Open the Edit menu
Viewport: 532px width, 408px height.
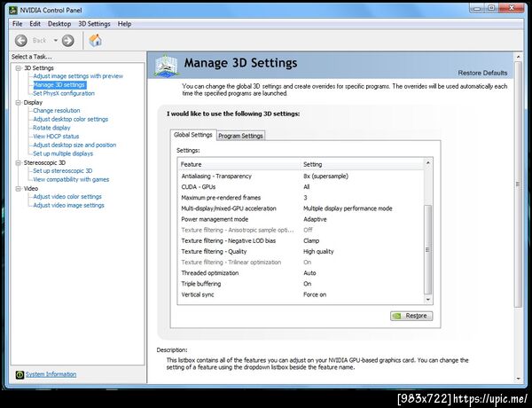point(35,24)
